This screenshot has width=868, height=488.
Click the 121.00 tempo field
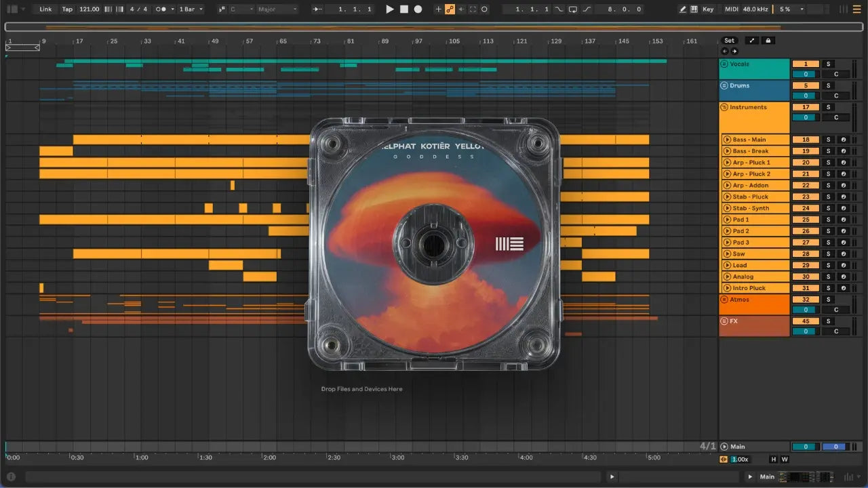click(89, 9)
